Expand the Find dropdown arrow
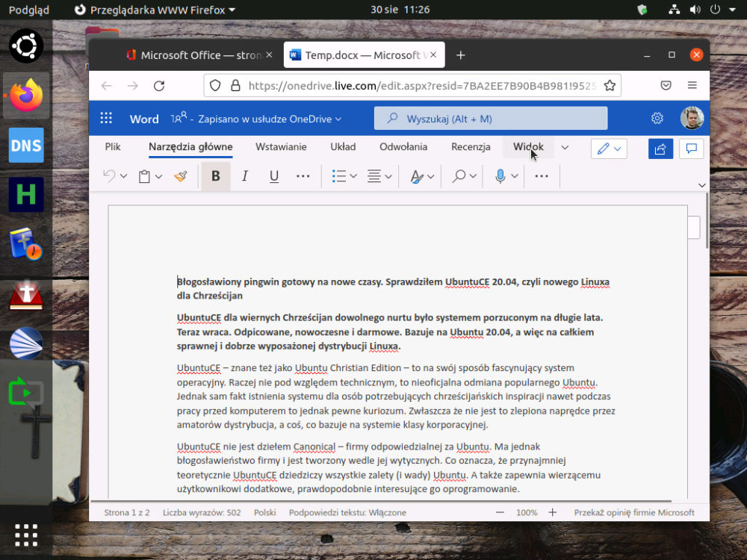 473,176
